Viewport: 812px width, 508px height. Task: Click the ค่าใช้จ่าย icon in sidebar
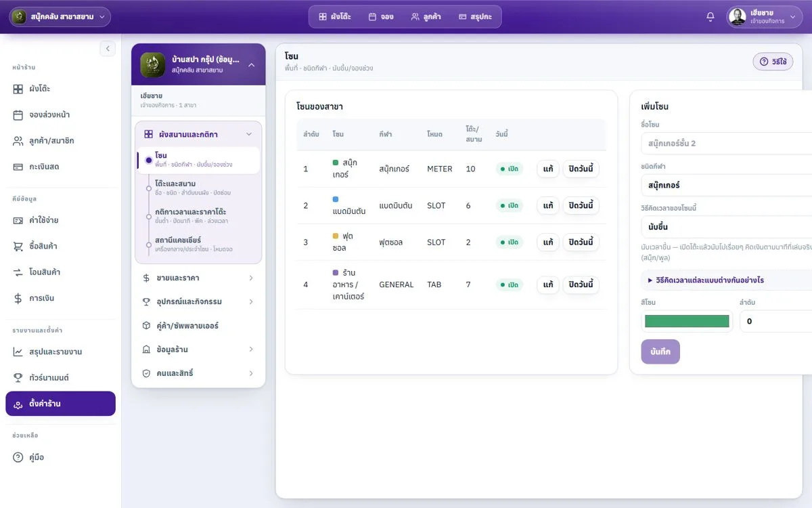click(18, 220)
